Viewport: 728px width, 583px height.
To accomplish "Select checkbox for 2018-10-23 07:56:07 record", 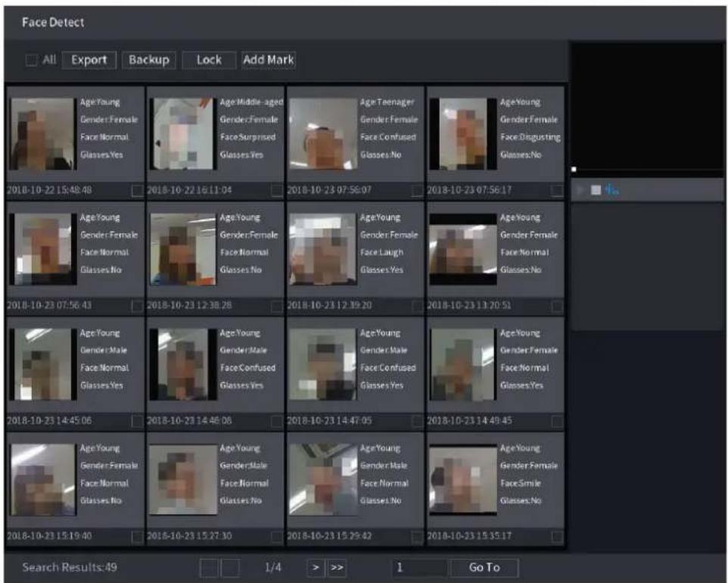I will (417, 191).
